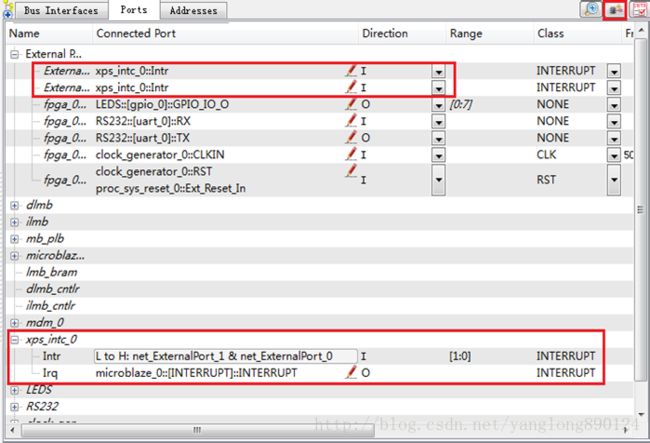The height and width of the screenshot is (443, 650).
Task: Click the vertical scrollbar thumb
Action: (641, 210)
